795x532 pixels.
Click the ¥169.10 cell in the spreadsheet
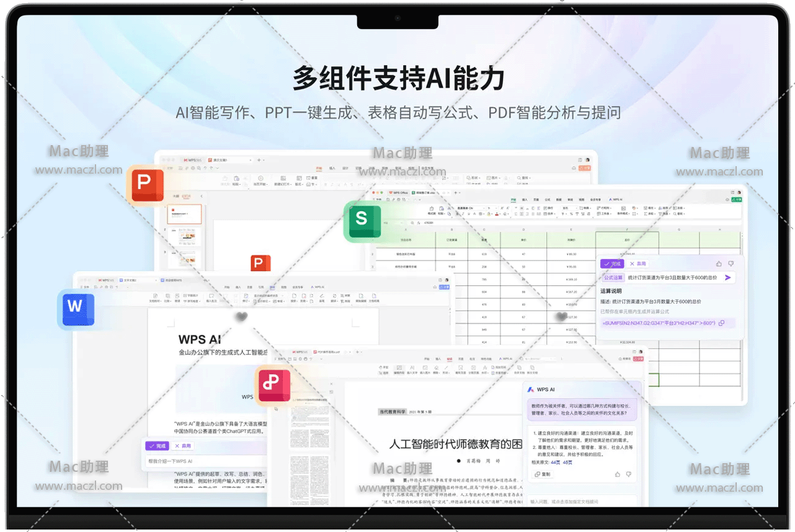click(571, 279)
